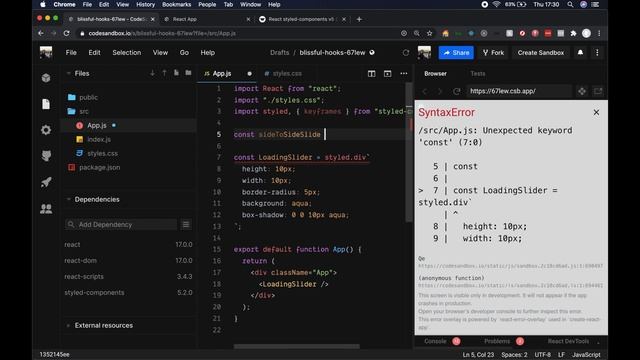Viewport: 640px width, 360px height.
Task: Open the Edit menu in CodeSandbox
Action: coord(94,53)
